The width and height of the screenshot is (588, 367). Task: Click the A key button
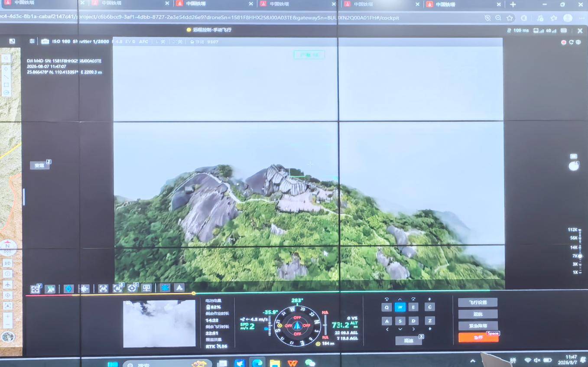(x=387, y=321)
